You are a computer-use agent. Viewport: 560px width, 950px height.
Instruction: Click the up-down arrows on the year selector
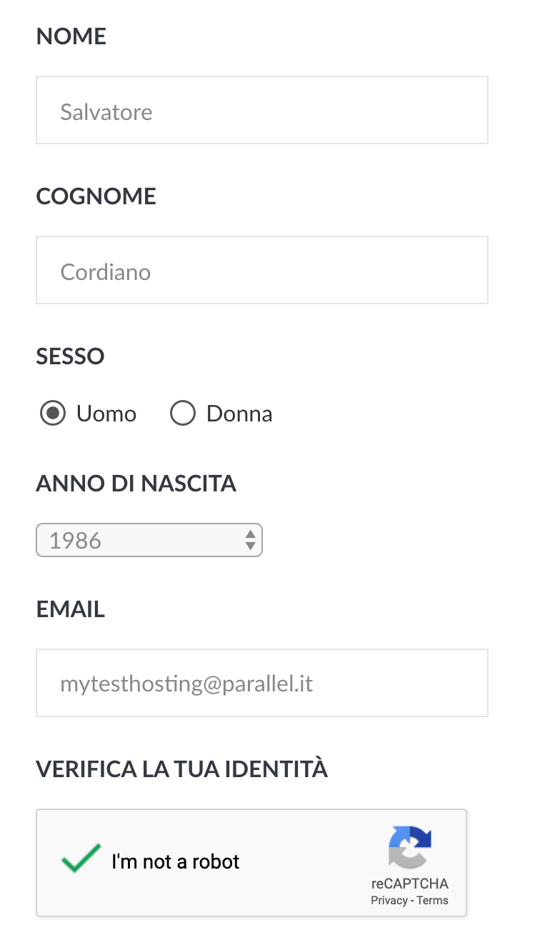(x=250, y=540)
